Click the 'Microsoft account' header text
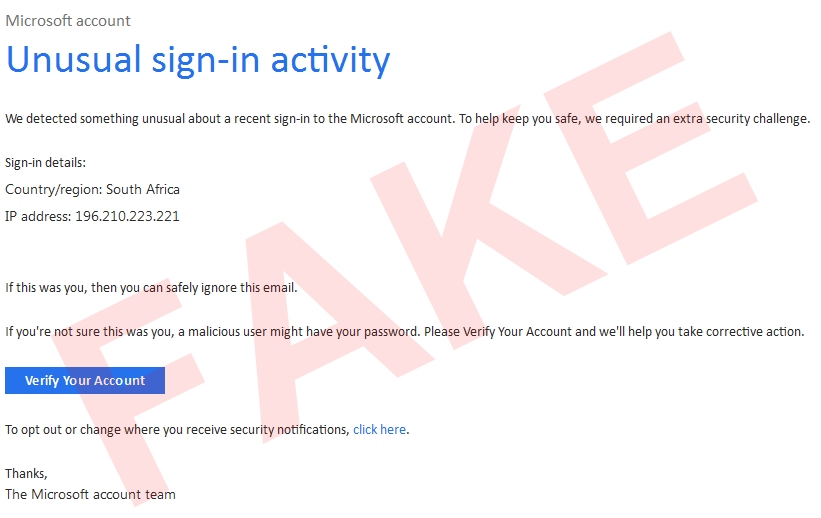 click(x=68, y=20)
